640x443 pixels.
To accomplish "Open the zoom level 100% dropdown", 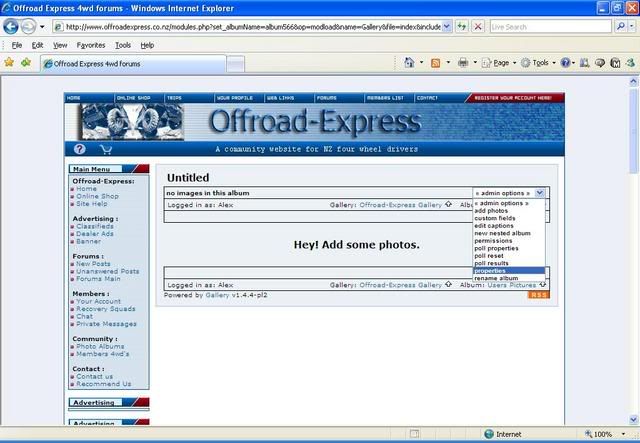I will point(623,434).
